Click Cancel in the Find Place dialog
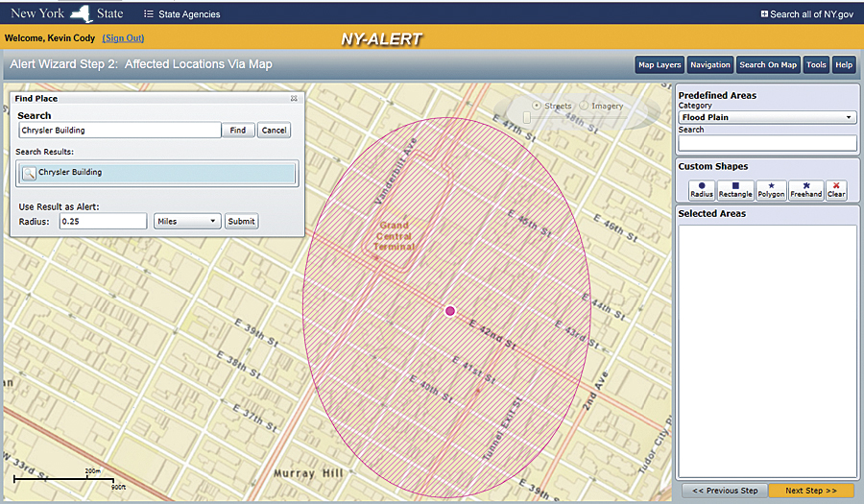Viewport: 864px width, 504px height. point(274,130)
